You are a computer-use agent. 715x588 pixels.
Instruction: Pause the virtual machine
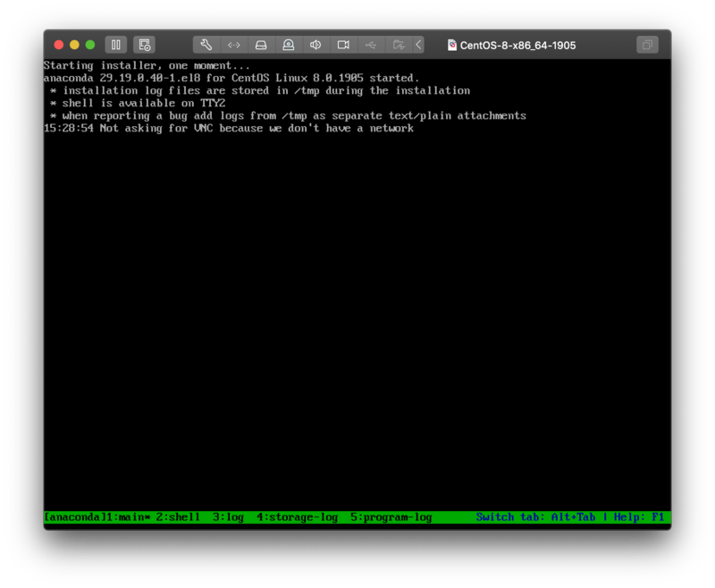click(116, 45)
